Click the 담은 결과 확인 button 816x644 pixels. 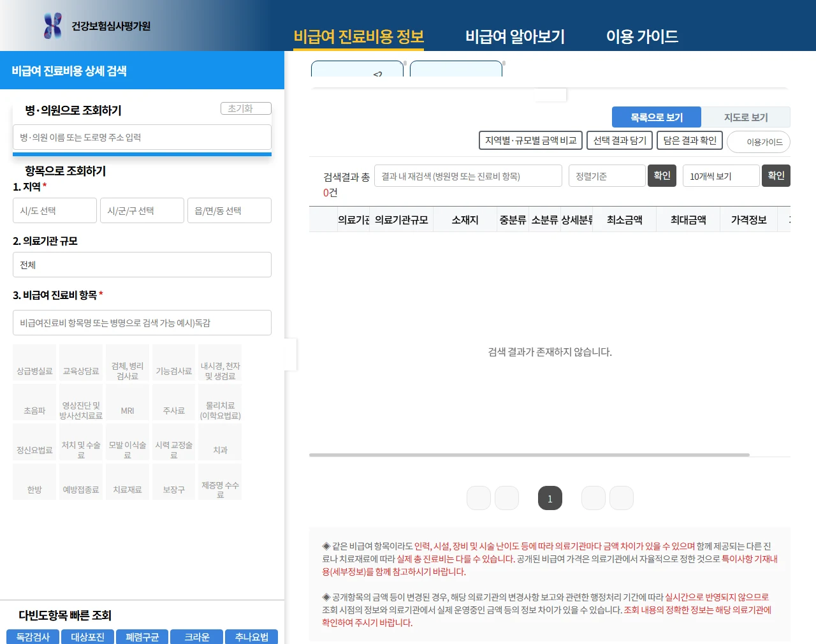[x=690, y=140]
